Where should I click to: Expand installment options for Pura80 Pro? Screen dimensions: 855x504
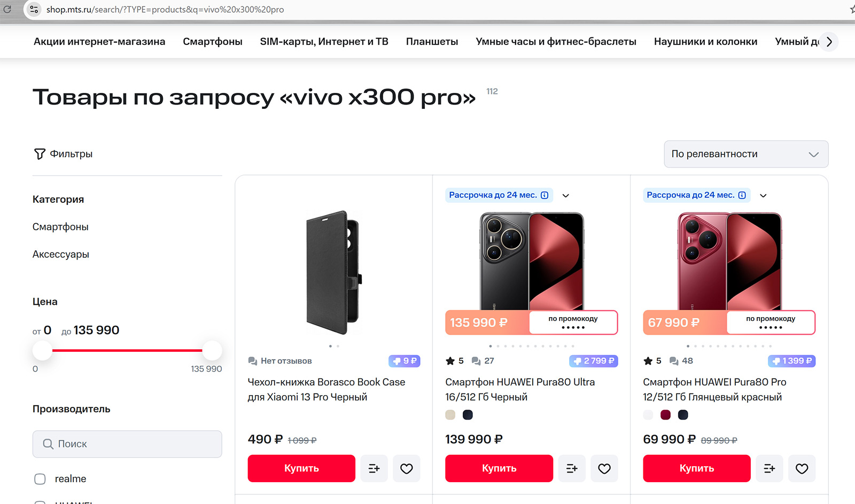pos(763,195)
